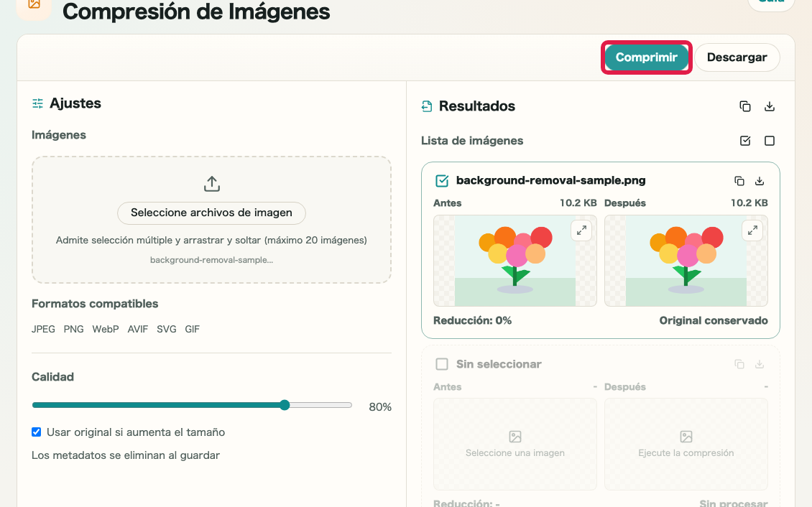Click the Antes flower thumbnail
Image resolution: width=812 pixels, height=507 pixels.
click(515, 261)
